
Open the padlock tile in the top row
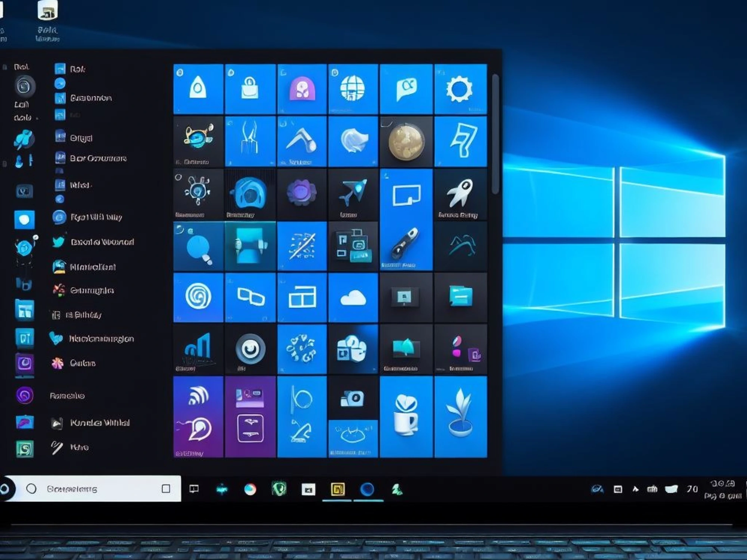click(x=249, y=89)
